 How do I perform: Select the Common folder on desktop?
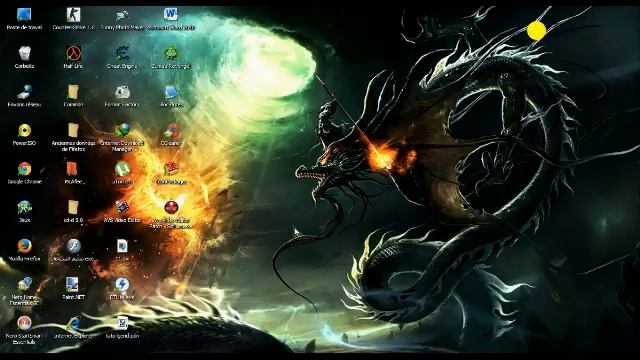point(73,92)
